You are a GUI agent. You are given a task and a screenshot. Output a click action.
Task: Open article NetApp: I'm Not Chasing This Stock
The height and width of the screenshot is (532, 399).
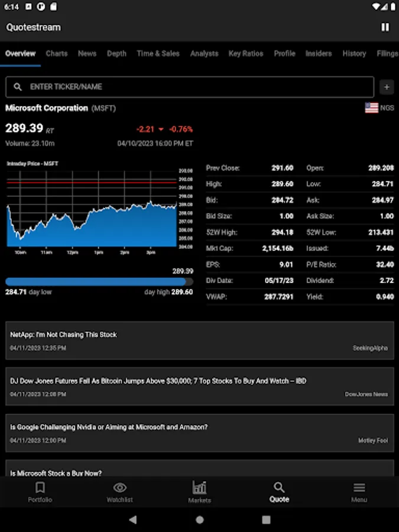pyautogui.click(x=200, y=340)
